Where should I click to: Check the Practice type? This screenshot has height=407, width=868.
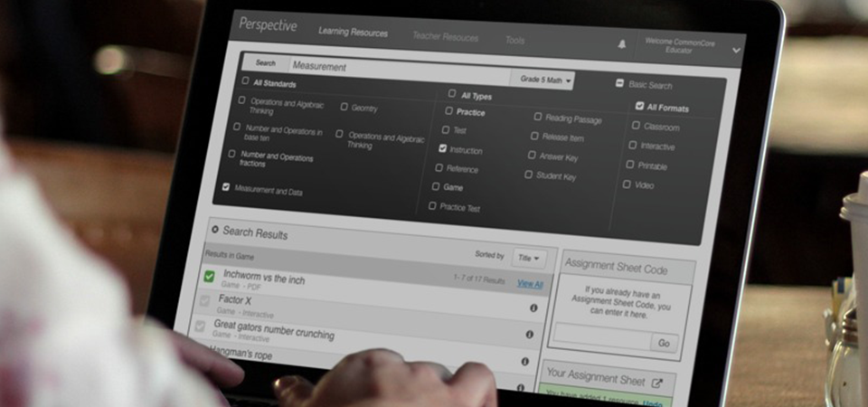coord(449,110)
